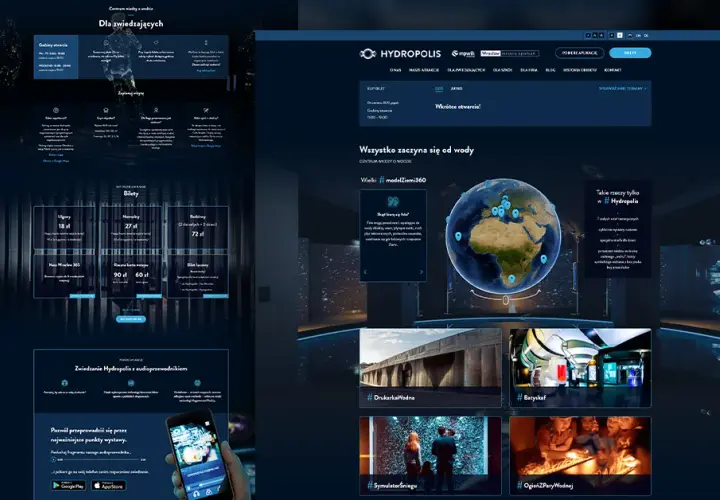Switch language to DE in top bar
Image resolution: width=720 pixels, height=500 pixels.
[x=646, y=35]
